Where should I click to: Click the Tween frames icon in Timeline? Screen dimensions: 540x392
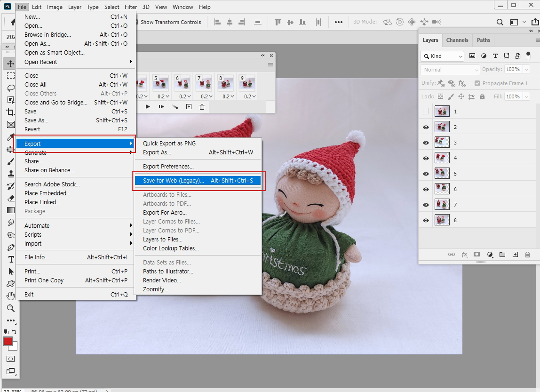pyautogui.click(x=175, y=107)
